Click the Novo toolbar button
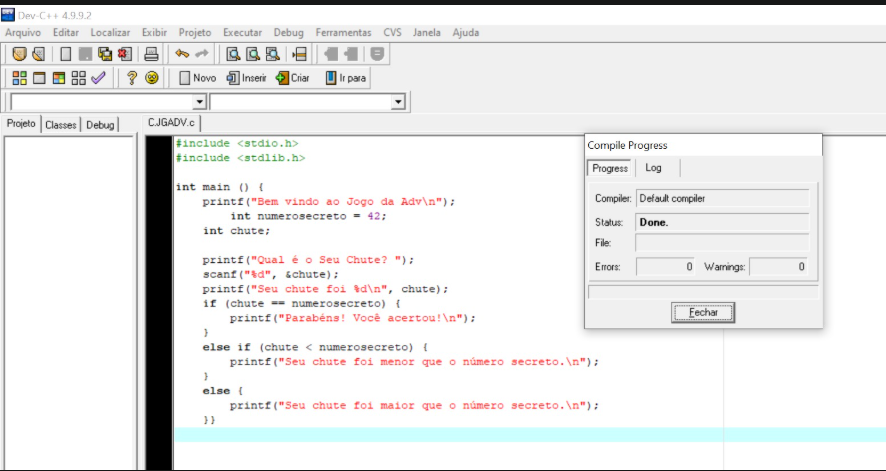 pyautogui.click(x=197, y=78)
